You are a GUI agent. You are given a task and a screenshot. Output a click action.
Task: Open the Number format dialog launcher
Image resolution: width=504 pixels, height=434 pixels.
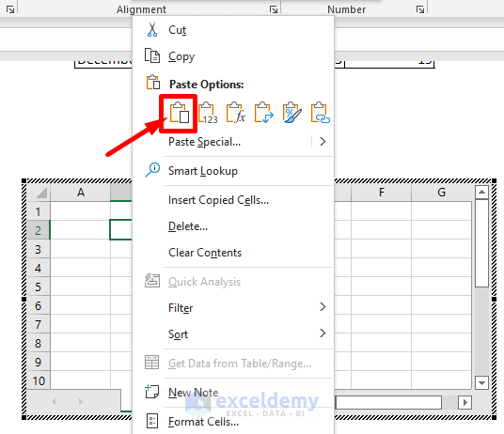(x=420, y=9)
